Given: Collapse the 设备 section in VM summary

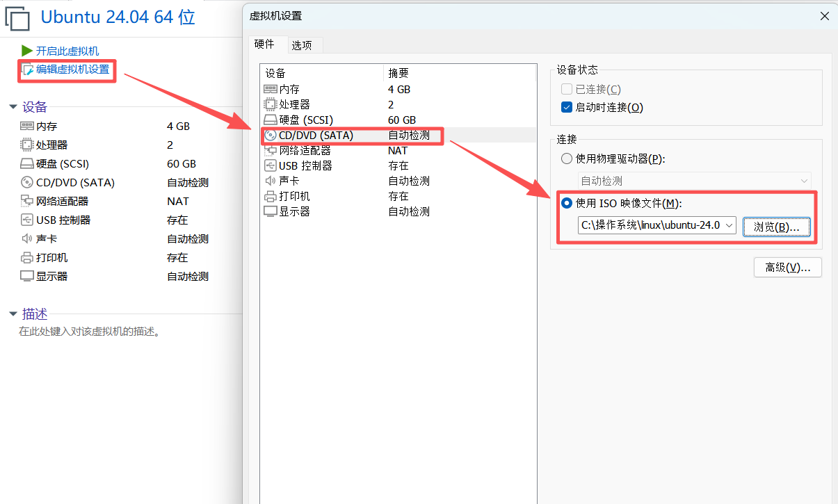Looking at the screenshot, I should [x=13, y=107].
